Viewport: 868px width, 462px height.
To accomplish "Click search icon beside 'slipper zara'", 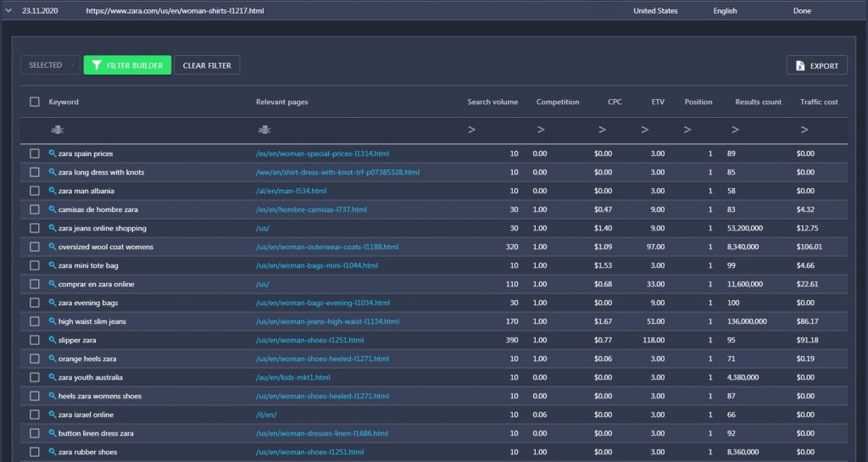I will pos(52,340).
